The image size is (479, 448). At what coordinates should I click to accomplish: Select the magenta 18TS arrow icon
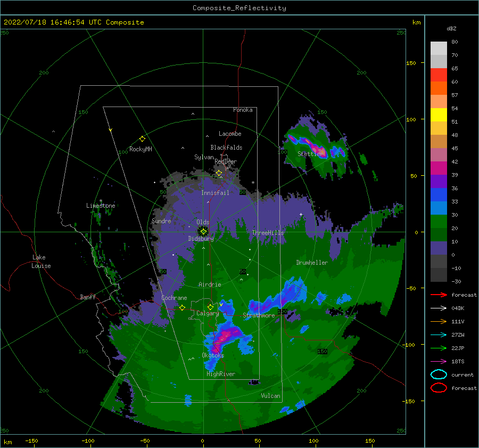pyautogui.click(x=439, y=361)
